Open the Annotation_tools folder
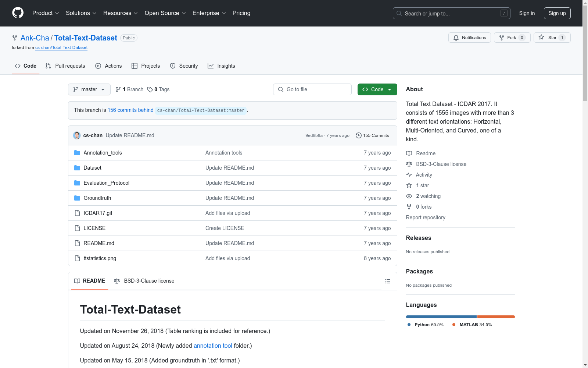Image resolution: width=588 pixels, height=368 pixels. tap(103, 153)
